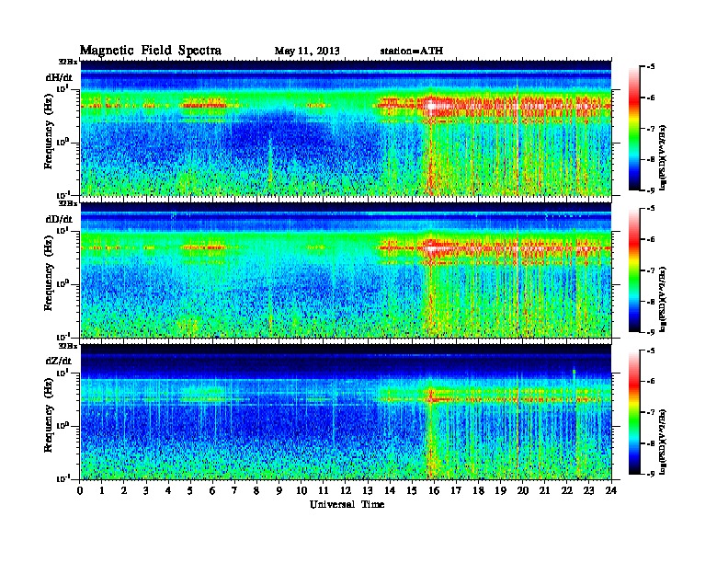Image resolution: width=728 pixels, height=563 pixels.
Task: Click time axis tick label "9"
Action: click(x=279, y=490)
